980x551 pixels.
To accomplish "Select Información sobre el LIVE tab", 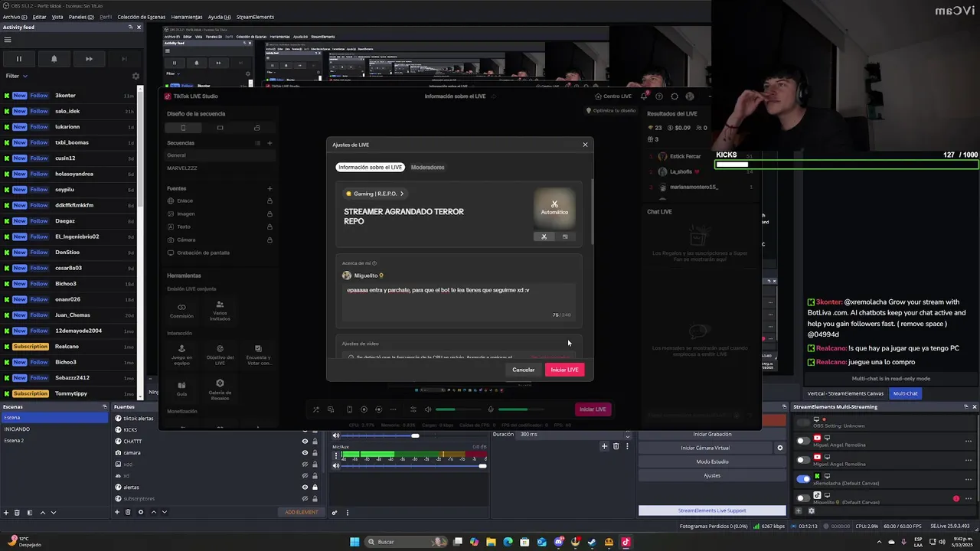I will (x=371, y=167).
